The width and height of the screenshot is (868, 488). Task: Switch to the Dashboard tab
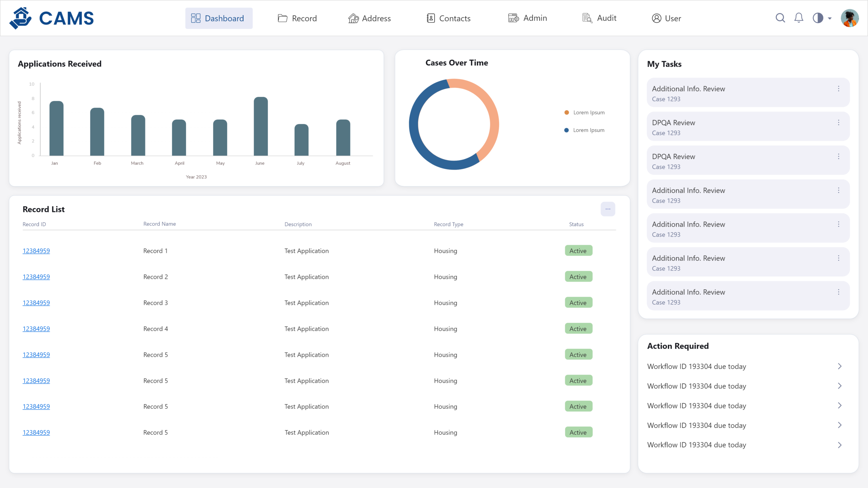point(219,18)
